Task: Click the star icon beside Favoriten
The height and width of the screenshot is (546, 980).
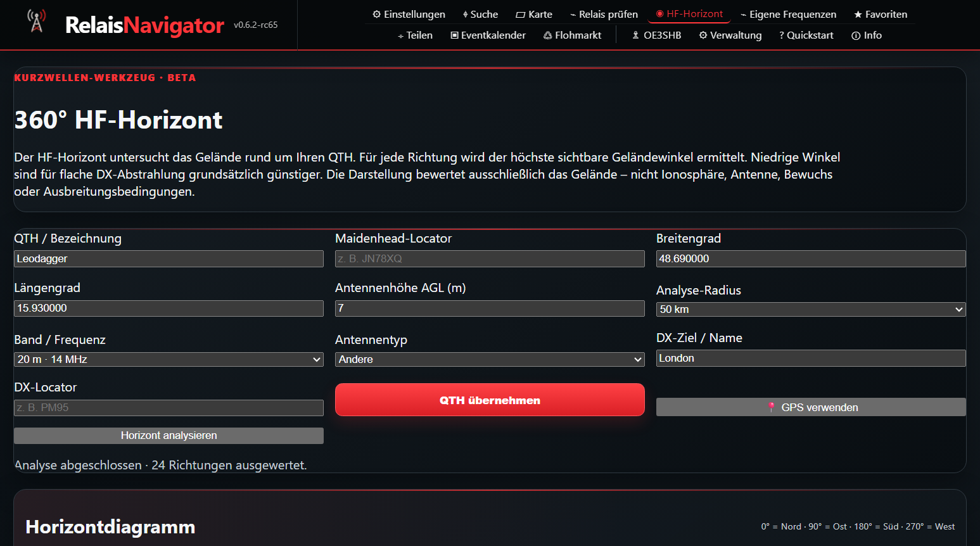Action: click(x=858, y=15)
